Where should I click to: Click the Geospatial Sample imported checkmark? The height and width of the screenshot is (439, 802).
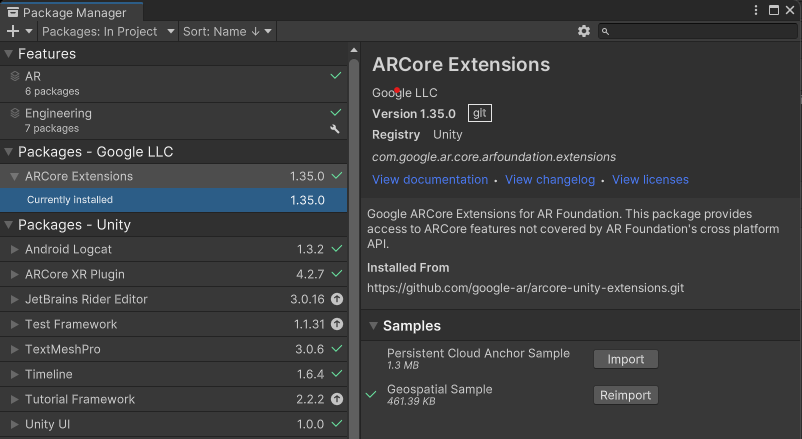click(x=371, y=394)
